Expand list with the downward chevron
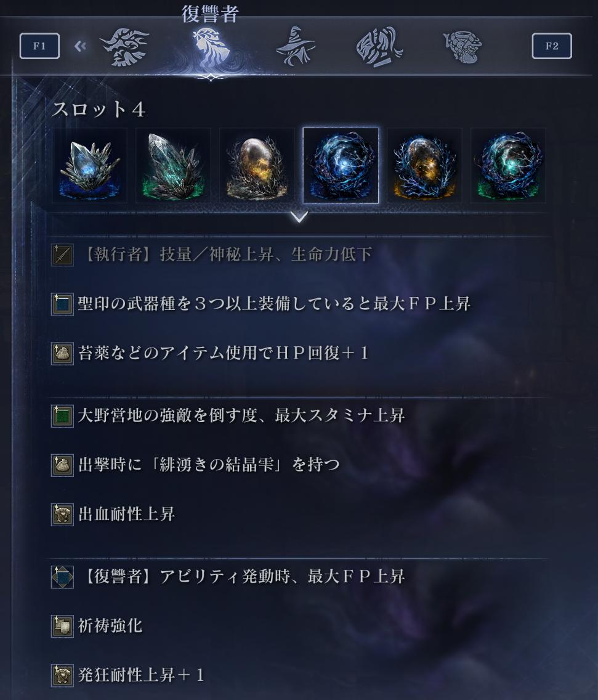 pos(299,217)
